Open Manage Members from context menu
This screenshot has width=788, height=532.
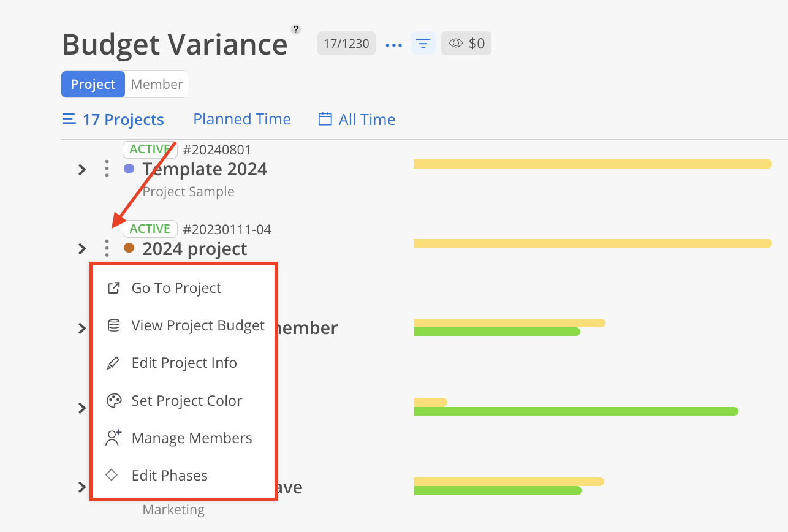tap(191, 438)
